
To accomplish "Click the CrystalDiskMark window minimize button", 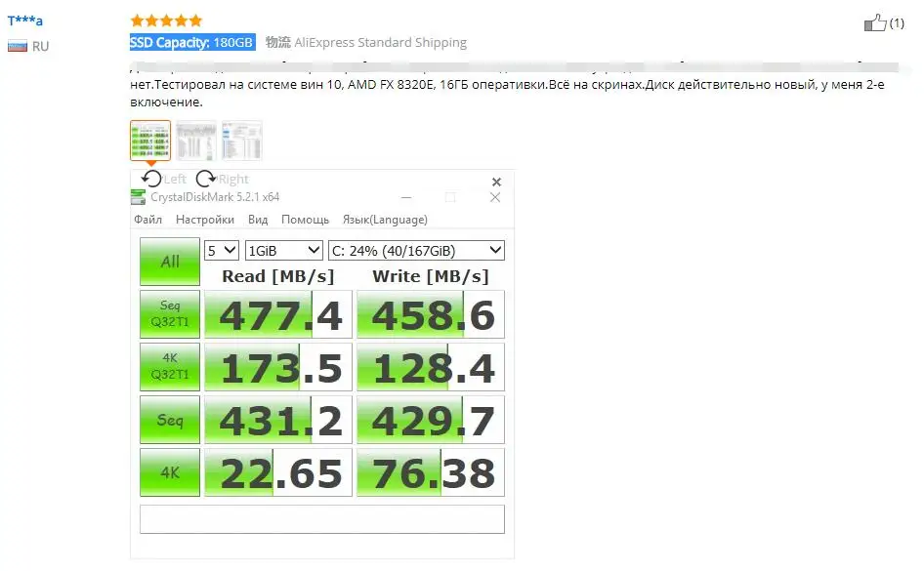I will pyautogui.click(x=406, y=198).
